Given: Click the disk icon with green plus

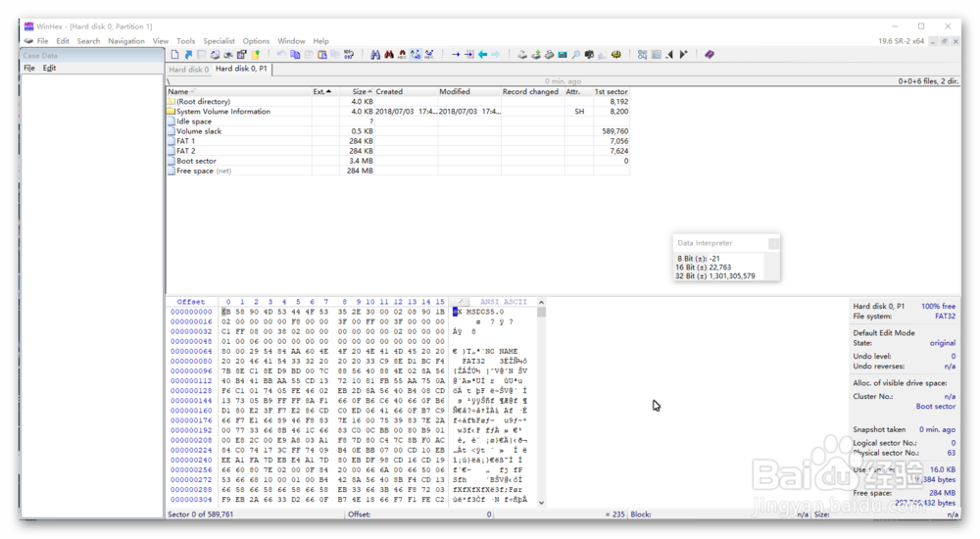Looking at the screenshot, I should click(x=536, y=55).
